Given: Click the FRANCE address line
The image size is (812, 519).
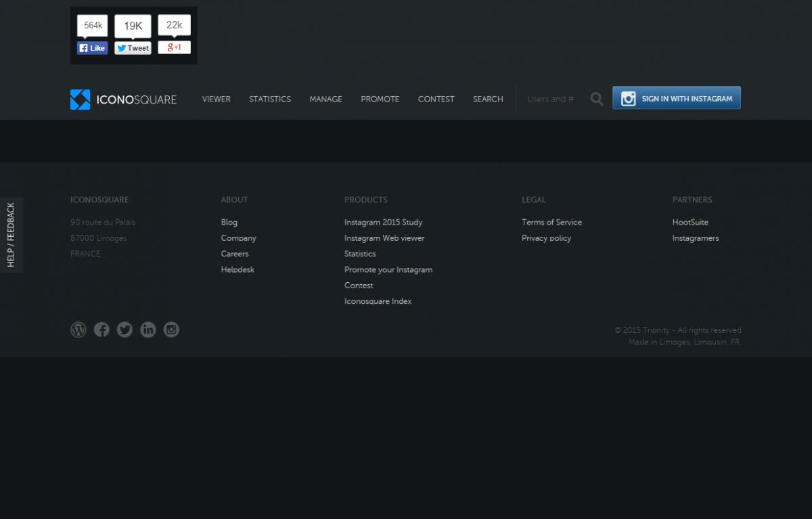Looking at the screenshot, I should (85, 254).
